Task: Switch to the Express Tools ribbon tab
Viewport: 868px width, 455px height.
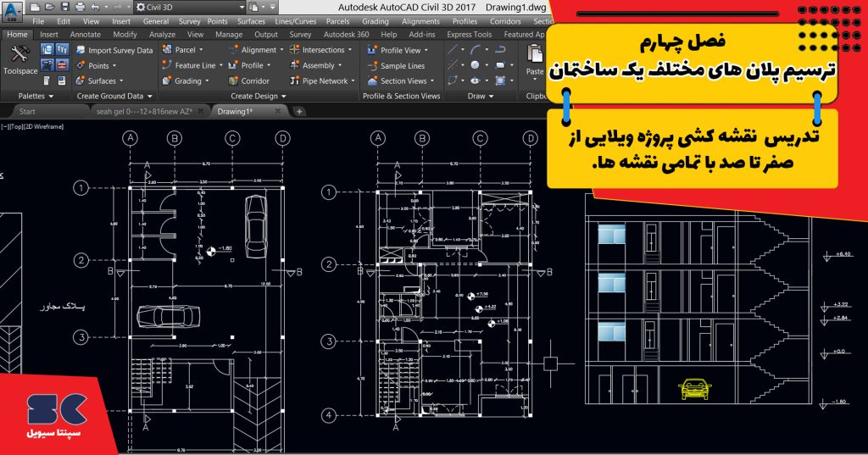Action: [470, 35]
